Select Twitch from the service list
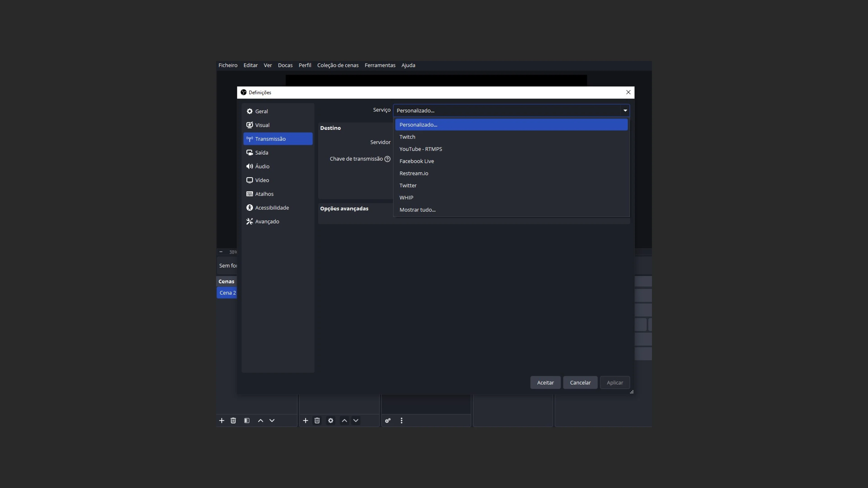868x488 pixels. click(x=511, y=137)
